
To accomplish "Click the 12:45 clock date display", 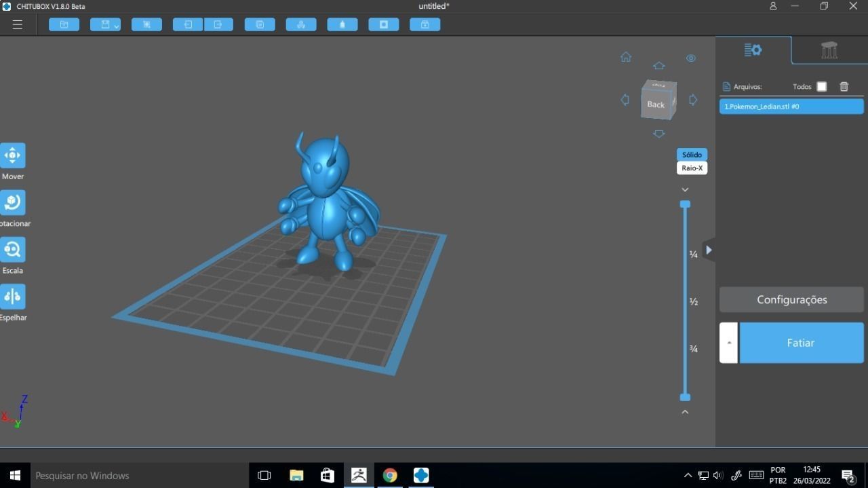I will [x=812, y=475].
